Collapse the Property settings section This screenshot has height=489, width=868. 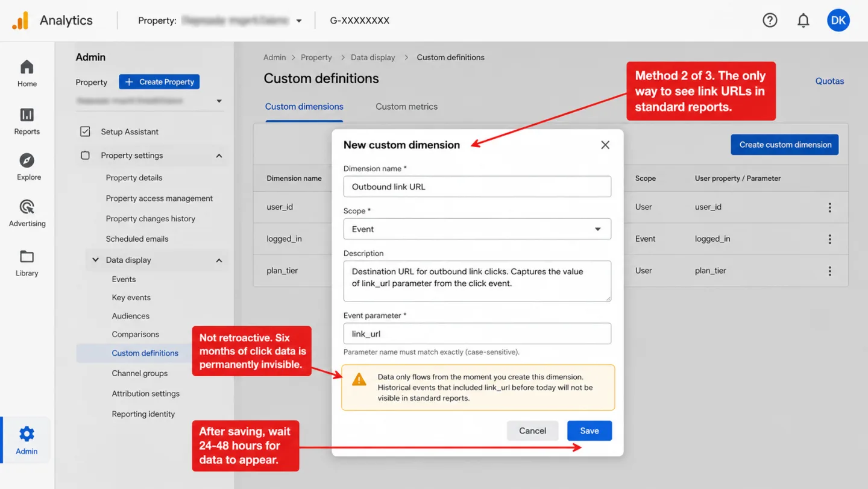[219, 156]
